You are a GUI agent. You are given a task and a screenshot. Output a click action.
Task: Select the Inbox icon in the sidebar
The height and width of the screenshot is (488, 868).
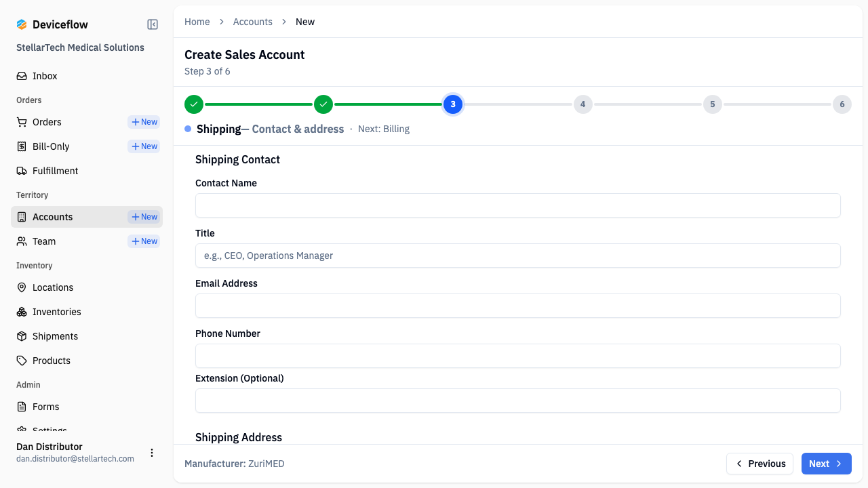tap(22, 76)
